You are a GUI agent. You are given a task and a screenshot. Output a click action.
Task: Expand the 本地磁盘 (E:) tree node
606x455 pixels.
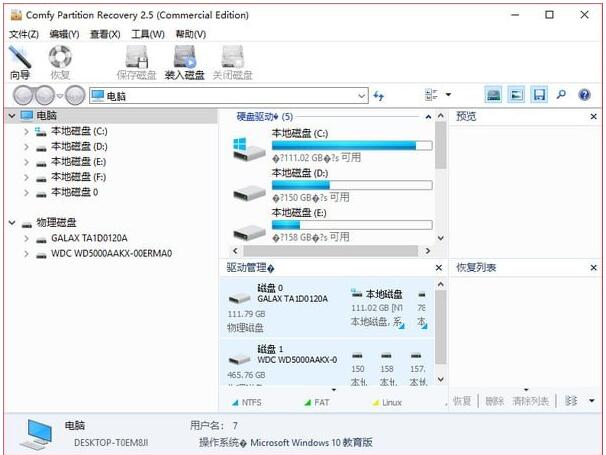26,162
